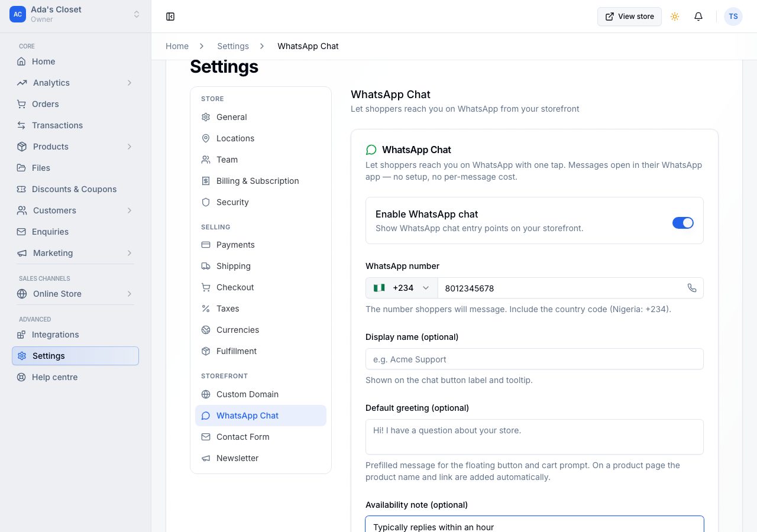Click the Locations pin icon
757x532 pixels.
(x=206, y=138)
